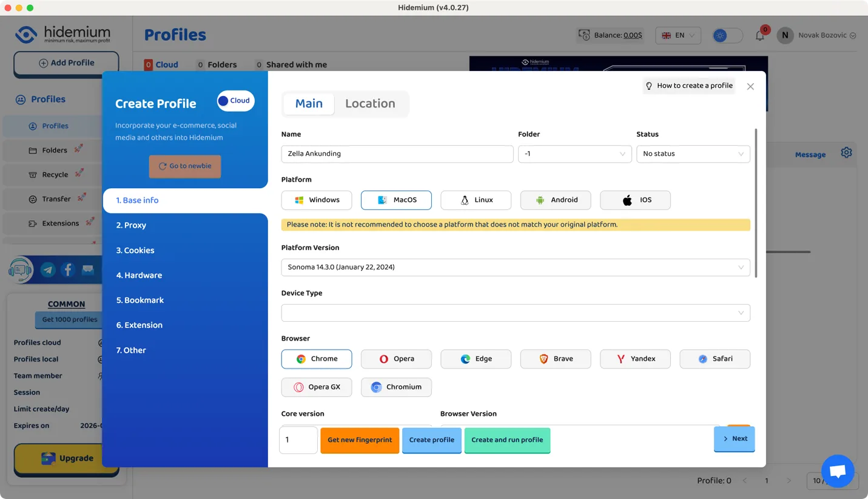Choose Safari browser
Screen dimensions: 868x499
[x=715, y=359]
